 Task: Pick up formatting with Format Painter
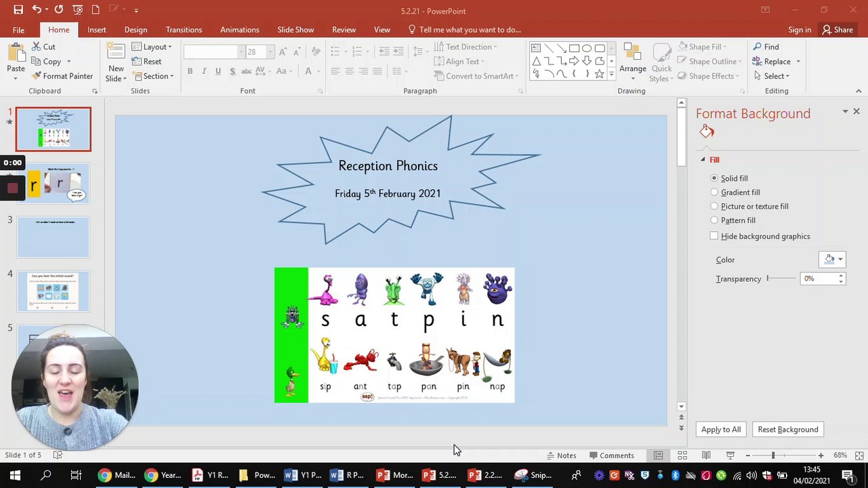coord(62,76)
